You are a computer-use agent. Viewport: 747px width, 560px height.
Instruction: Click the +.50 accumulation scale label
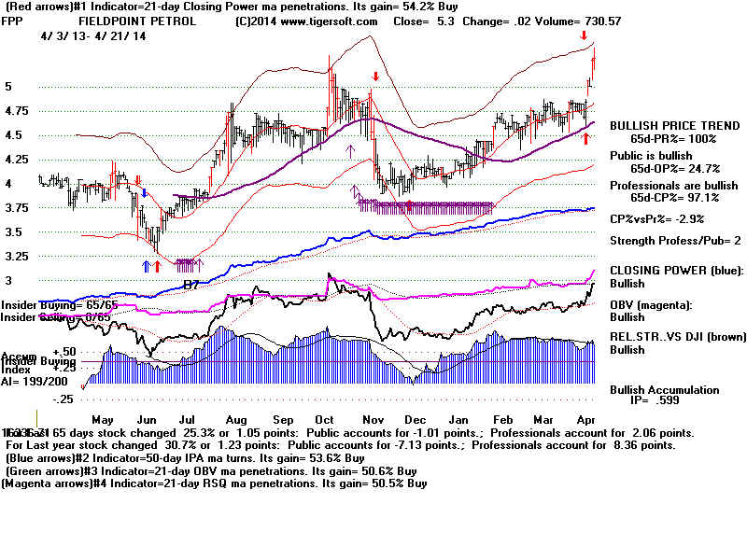click(x=64, y=352)
